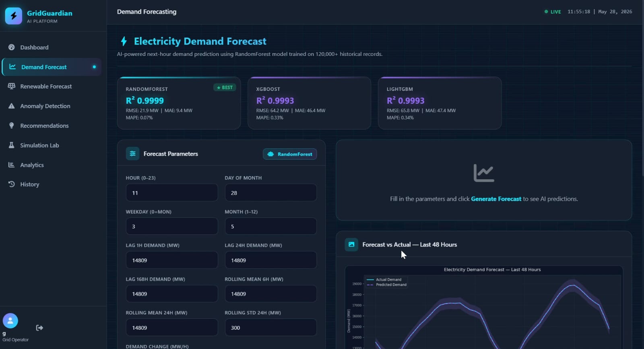
Task: Click the History clock icon
Action: coord(12,184)
